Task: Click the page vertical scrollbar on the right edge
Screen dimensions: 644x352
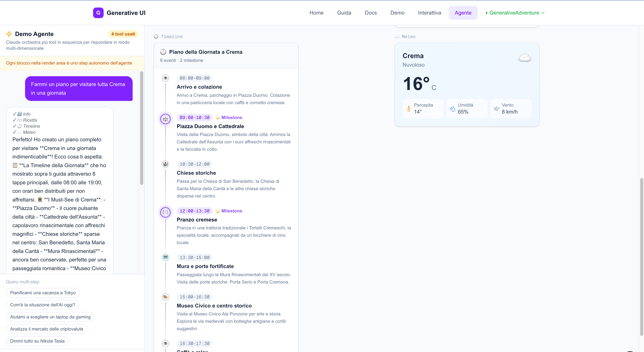Action: 642,257
